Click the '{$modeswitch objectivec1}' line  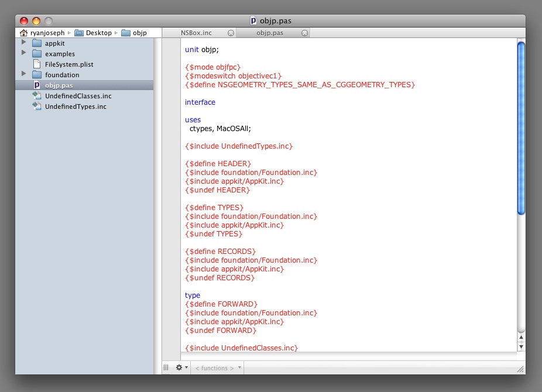point(234,75)
